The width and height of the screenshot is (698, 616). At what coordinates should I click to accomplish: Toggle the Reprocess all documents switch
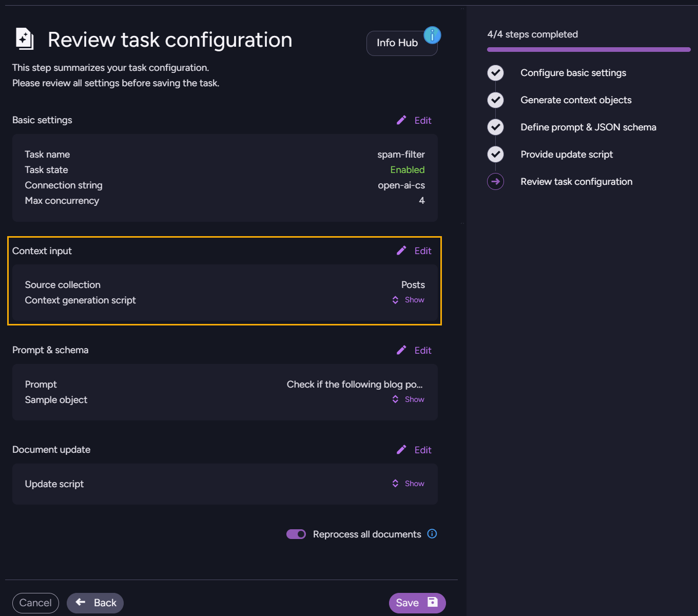pos(296,534)
